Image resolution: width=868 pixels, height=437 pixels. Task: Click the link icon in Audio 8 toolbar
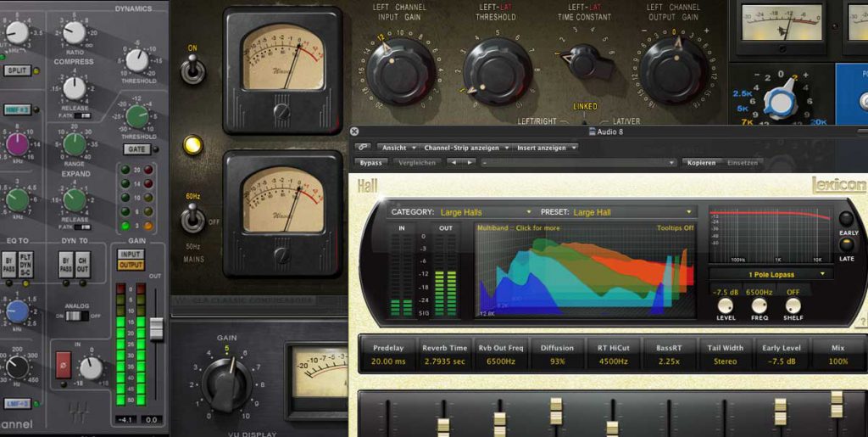click(x=363, y=148)
